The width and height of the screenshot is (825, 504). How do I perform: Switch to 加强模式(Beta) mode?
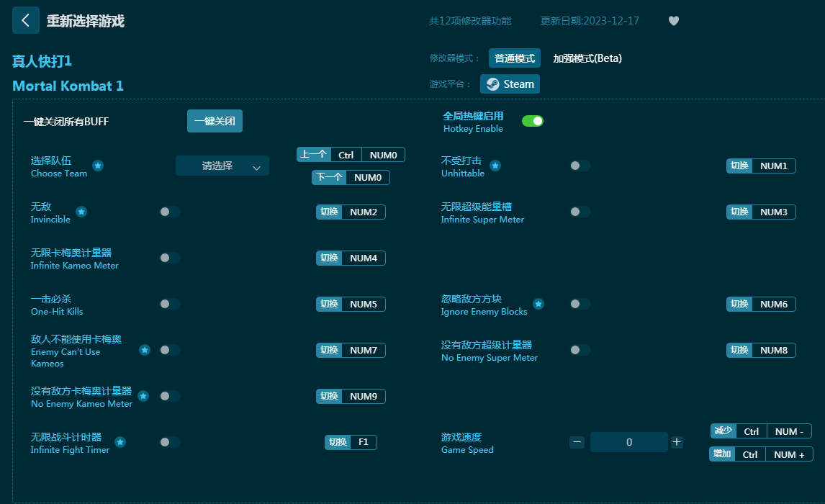coord(587,58)
